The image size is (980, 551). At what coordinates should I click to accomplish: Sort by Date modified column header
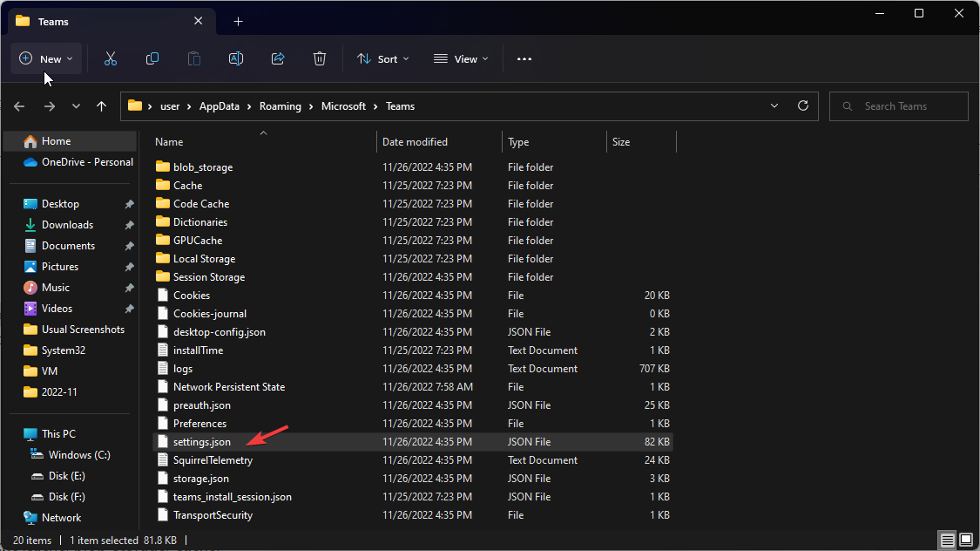[x=415, y=142]
